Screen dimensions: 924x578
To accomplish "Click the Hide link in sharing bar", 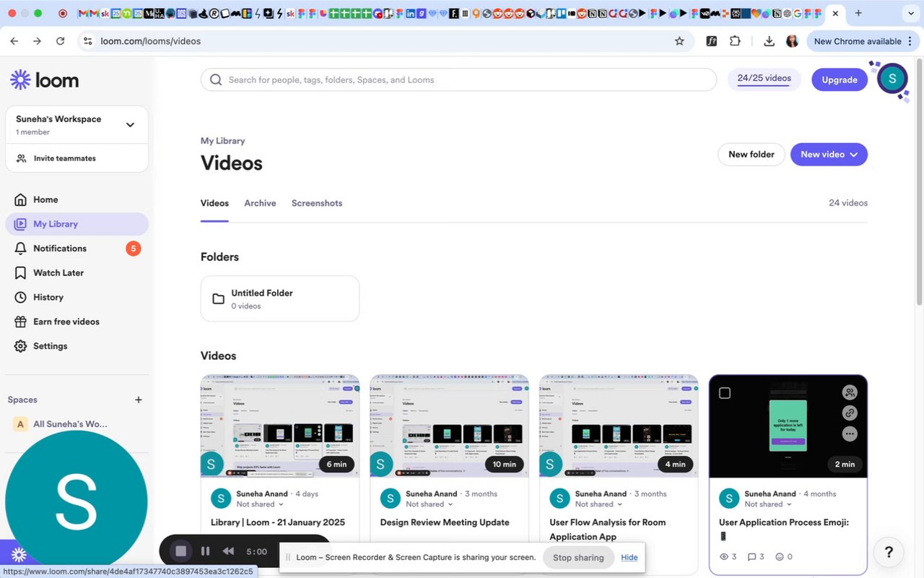I will coord(629,557).
